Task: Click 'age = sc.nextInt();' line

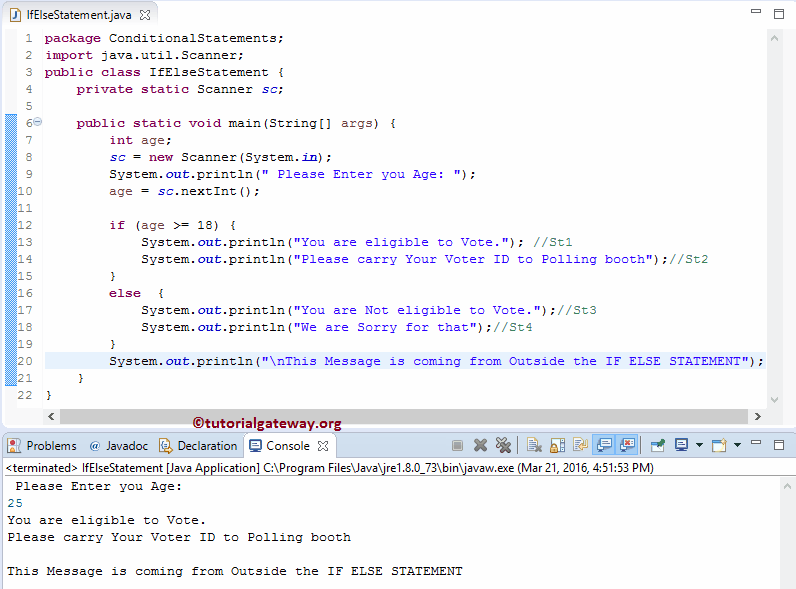Action: 184,191
